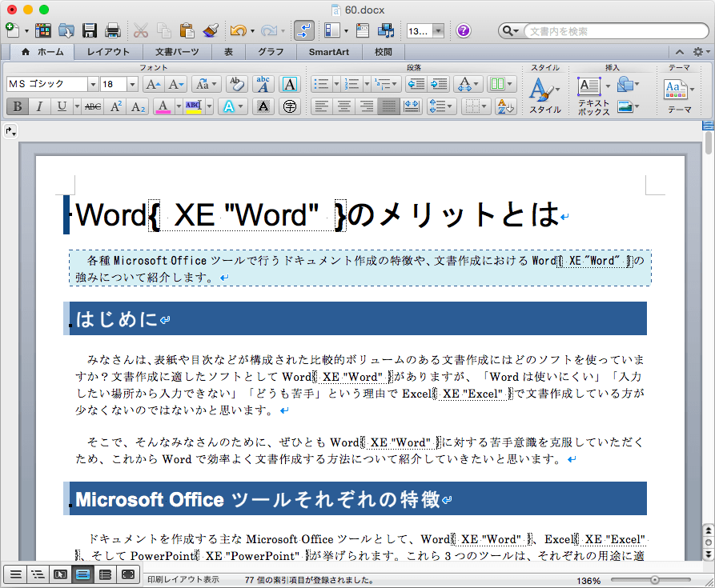This screenshot has height=588, width=715.
Task: Save the document with floppy icon
Action: point(90,30)
